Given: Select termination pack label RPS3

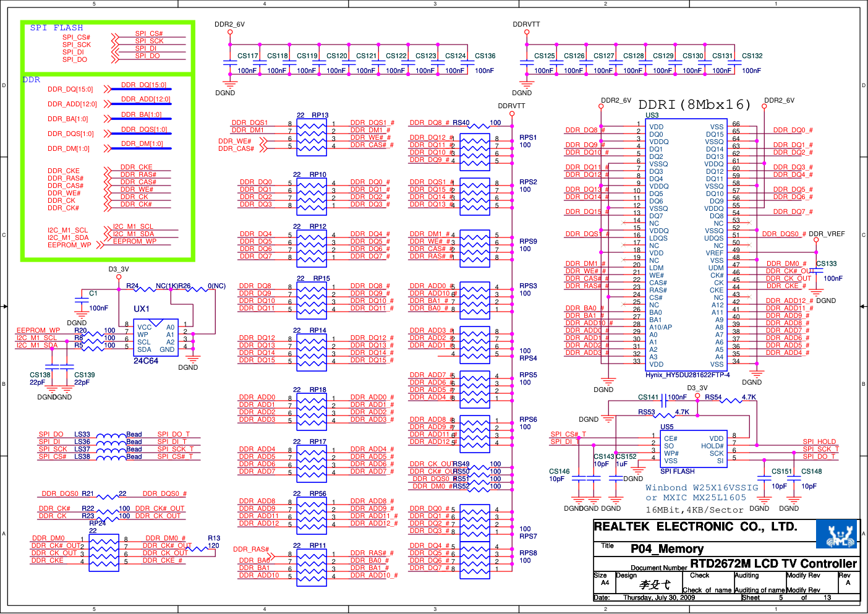Looking at the screenshot, I should [x=528, y=286].
